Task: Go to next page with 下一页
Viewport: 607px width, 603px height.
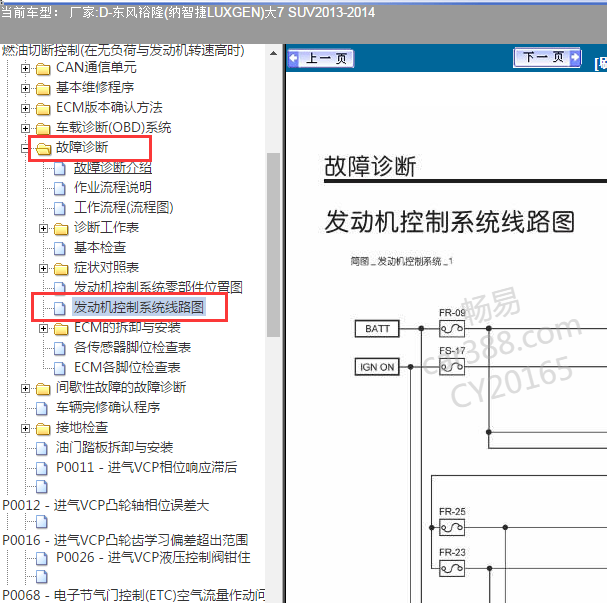Action: coord(547,57)
